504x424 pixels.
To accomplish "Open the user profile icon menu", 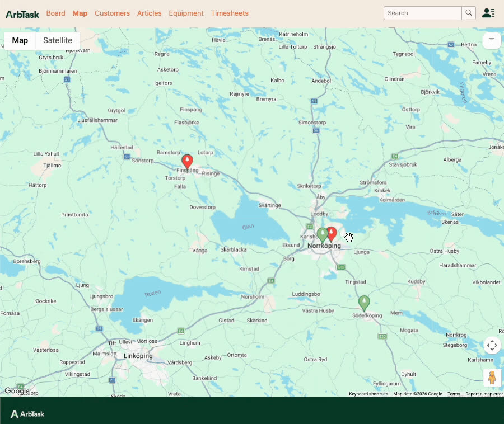I will pyautogui.click(x=488, y=13).
